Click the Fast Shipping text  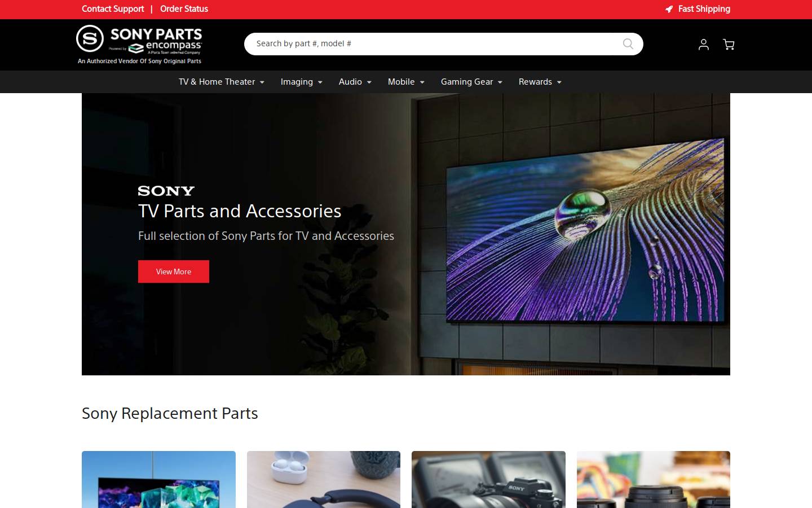coord(704,9)
